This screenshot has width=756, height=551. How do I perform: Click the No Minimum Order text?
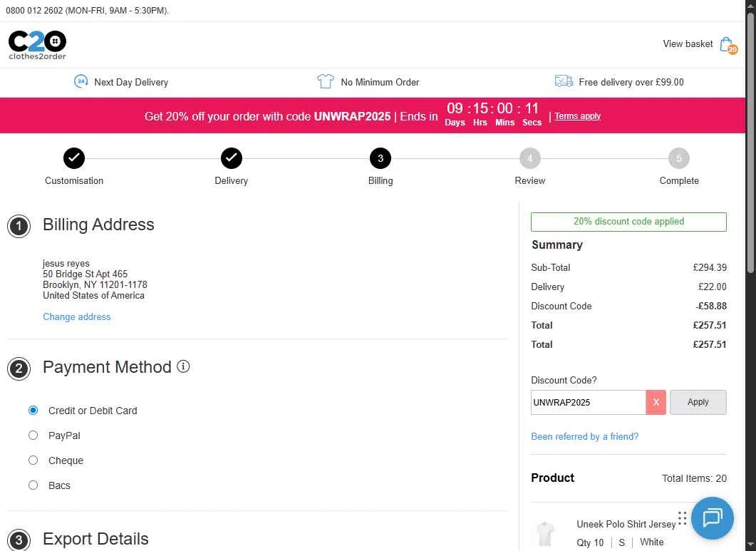pyautogui.click(x=380, y=82)
